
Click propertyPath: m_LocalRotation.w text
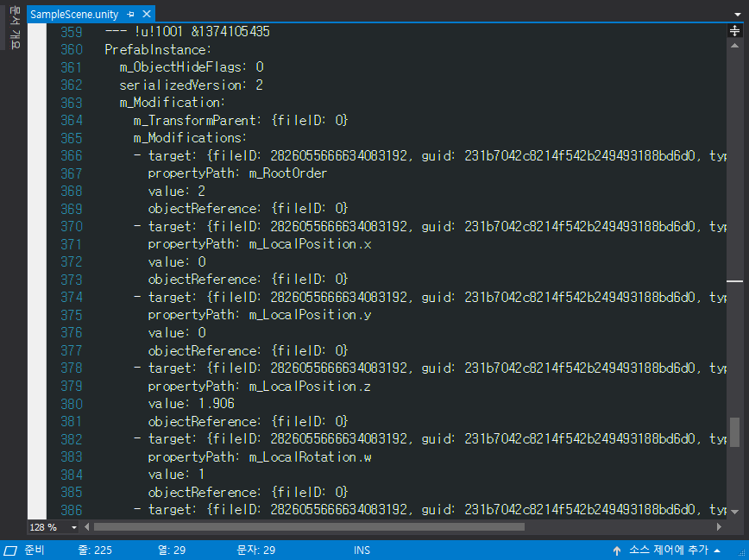coord(260,456)
